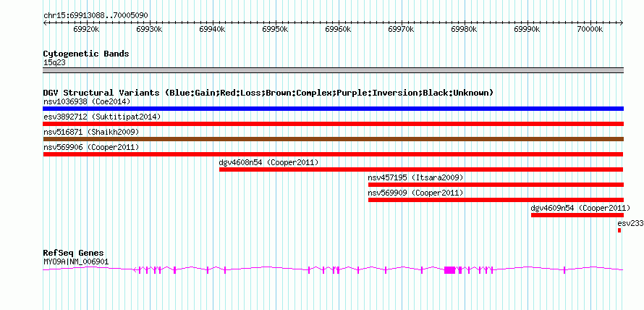Click the 69940k ruler tick label
Screen dimensions: 644x310
coord(212,29)
